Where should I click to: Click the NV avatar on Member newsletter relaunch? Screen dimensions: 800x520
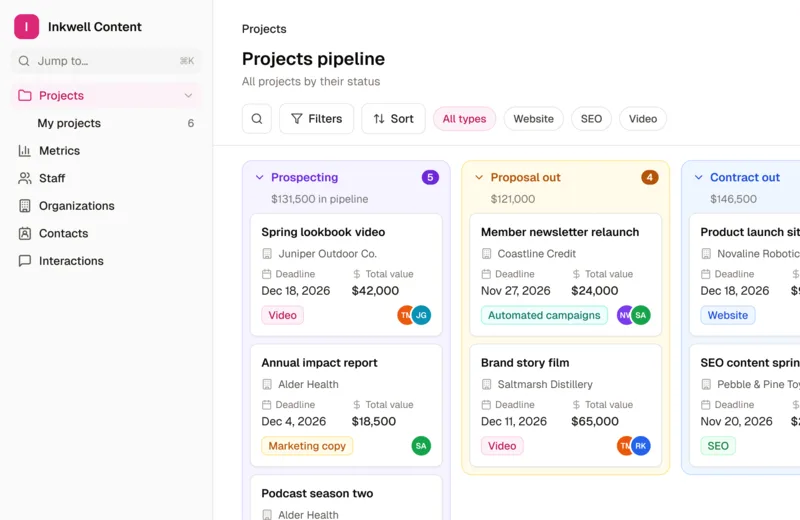coord(624,315)
